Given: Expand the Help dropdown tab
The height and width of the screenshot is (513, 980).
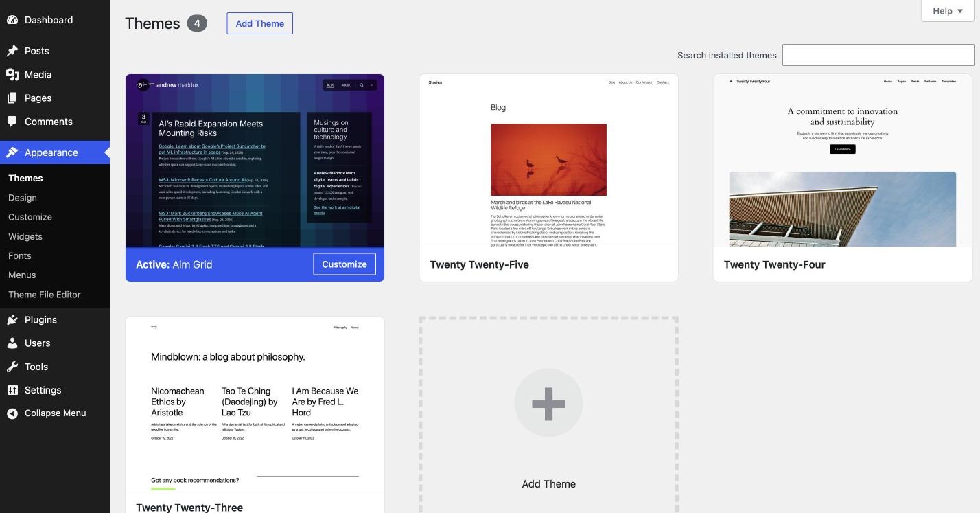Looking at the screenshot, I should click(x=948, y=11).
